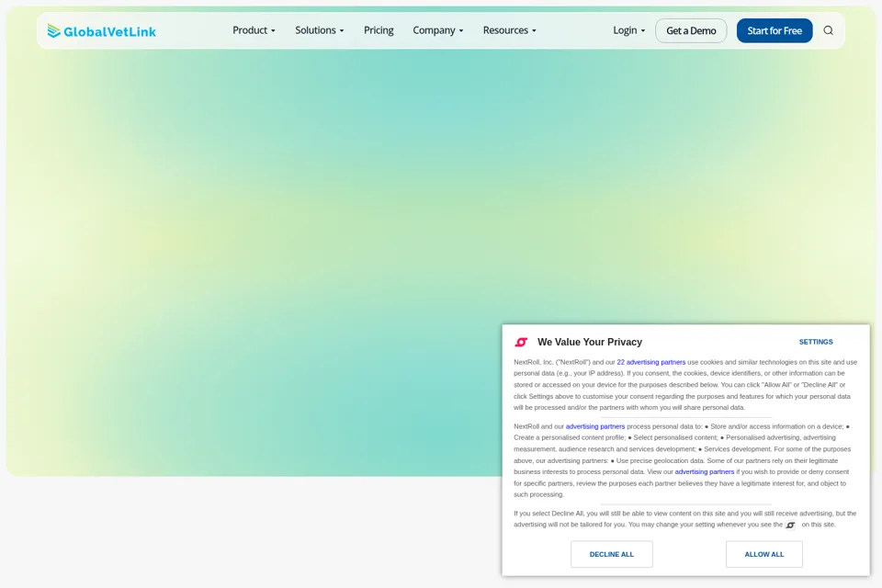The width and height of the screenshot is (882, 588).
Task: Expand the Solutions dropdown menu
Action: tap(320, 30)
